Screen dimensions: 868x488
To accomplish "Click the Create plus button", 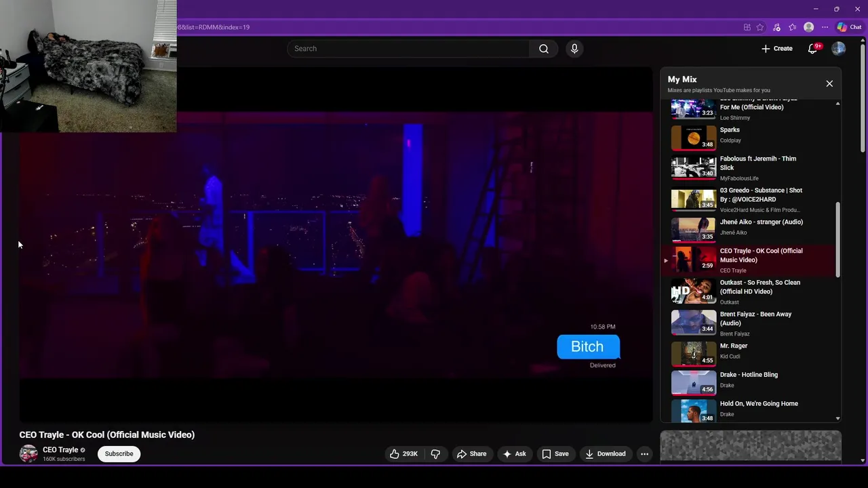I will pos(776,49).
